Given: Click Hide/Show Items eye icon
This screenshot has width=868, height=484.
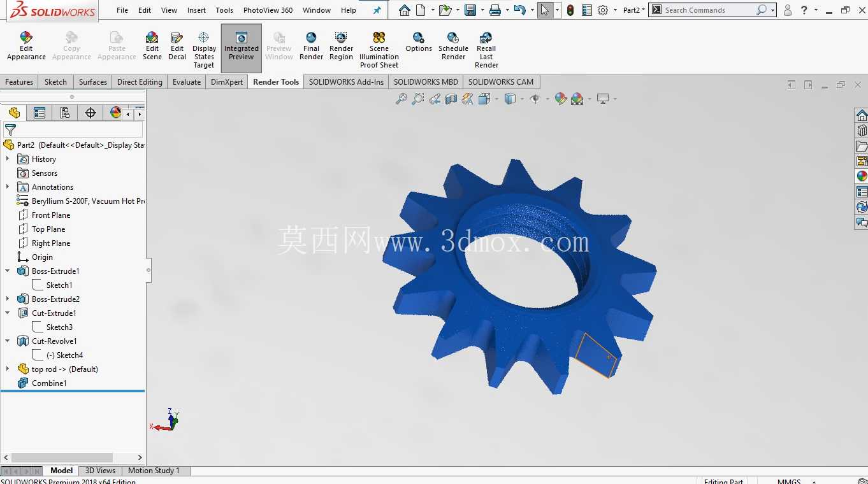Looking at the screenshot, I should 535,99.
